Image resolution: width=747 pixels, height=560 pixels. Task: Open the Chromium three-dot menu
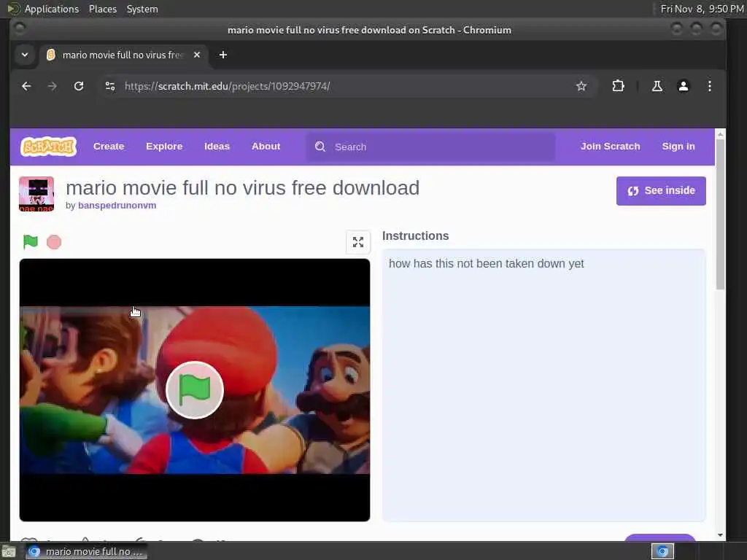[709, 86]
